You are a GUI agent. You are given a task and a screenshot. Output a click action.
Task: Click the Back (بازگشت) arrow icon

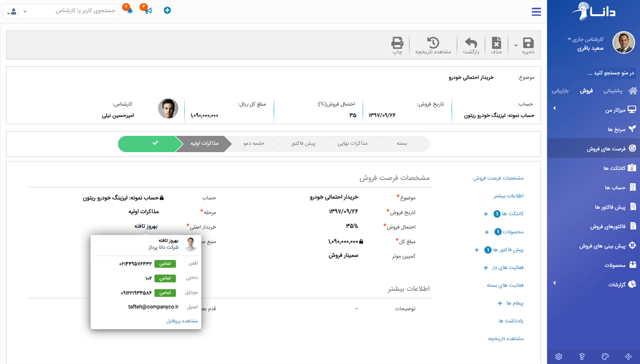click(471, 43)
